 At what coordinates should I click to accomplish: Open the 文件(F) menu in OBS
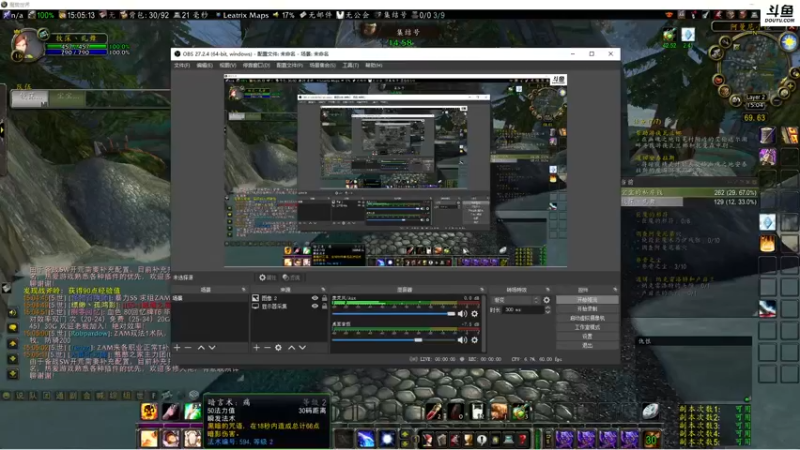coord(182,65)
